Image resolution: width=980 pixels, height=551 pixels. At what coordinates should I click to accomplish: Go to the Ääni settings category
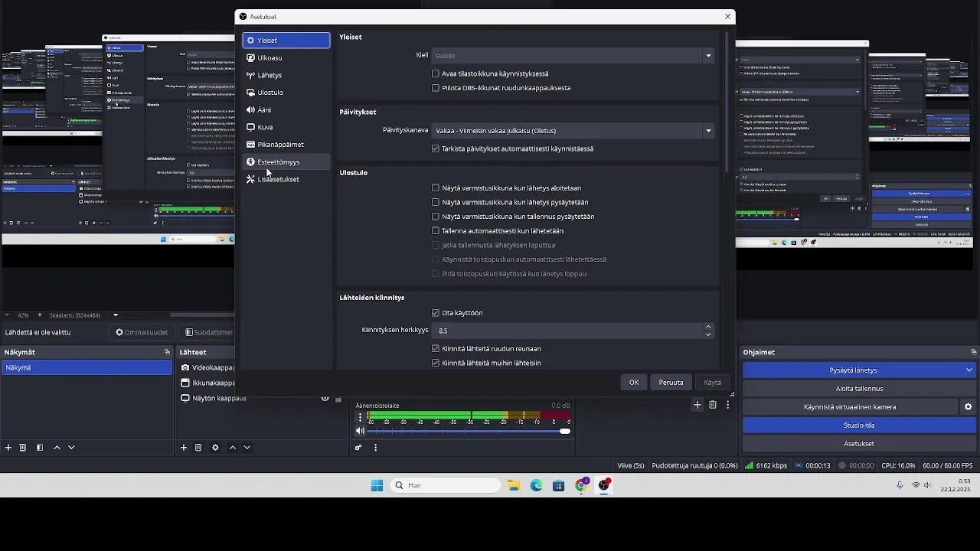286,109
